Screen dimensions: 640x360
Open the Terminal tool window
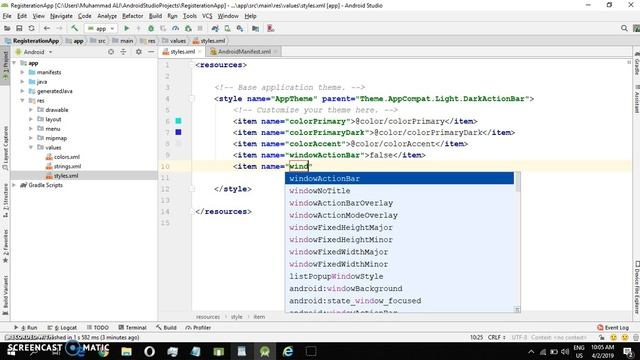coord(132,327)
